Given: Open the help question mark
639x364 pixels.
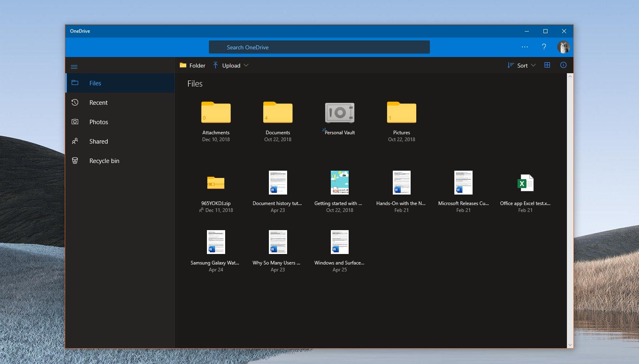Looking at the screenshot, I should 544,47.
